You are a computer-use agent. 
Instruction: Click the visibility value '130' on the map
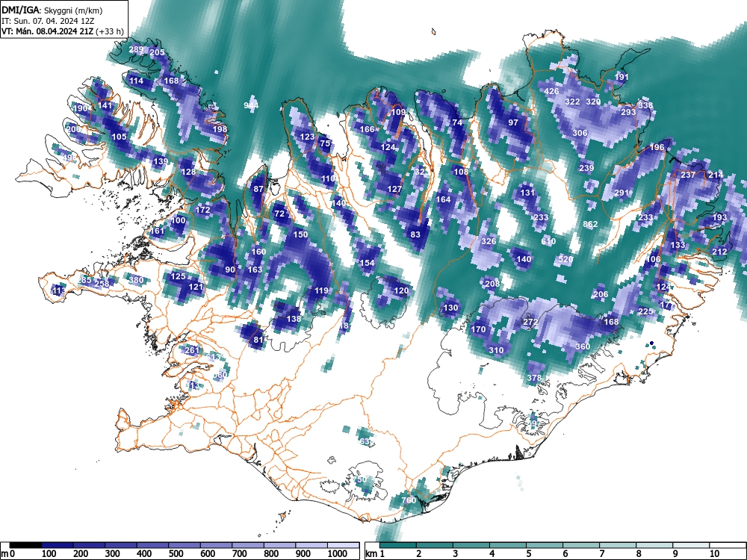point(450,308)
